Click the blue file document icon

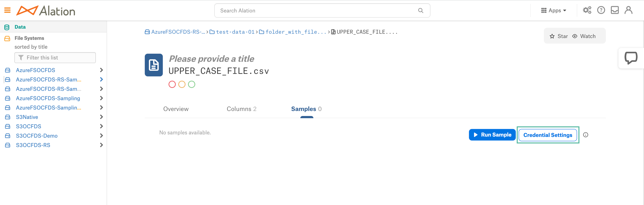coord(154,65)
